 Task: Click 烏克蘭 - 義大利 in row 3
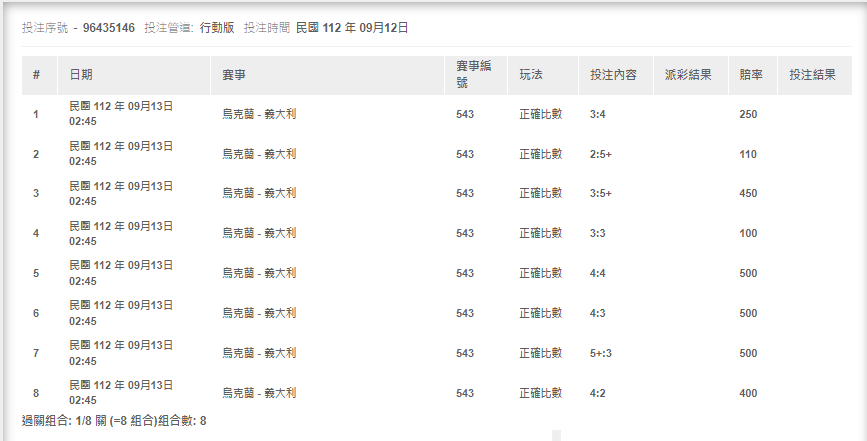pyautogui.click(x=259, y=193)
